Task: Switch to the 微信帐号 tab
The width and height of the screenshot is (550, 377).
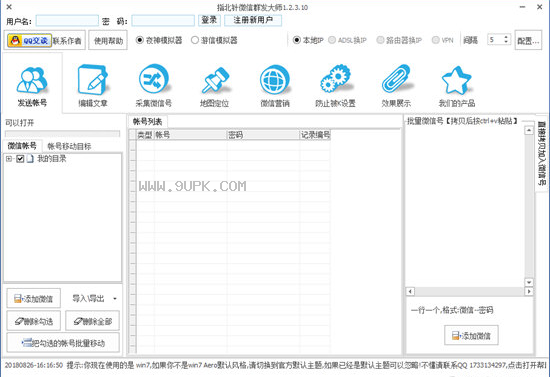Action: [x=22, y=146]
